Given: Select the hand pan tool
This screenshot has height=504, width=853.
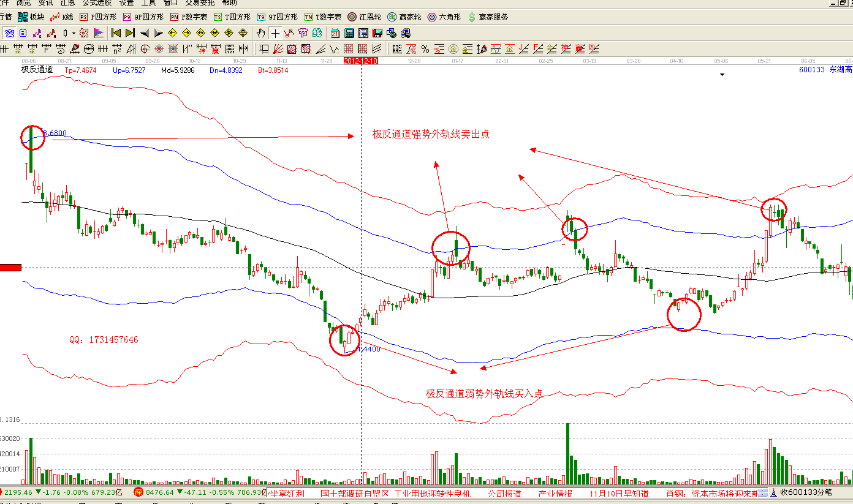Looking at the screenshot, I should [261, 33].
